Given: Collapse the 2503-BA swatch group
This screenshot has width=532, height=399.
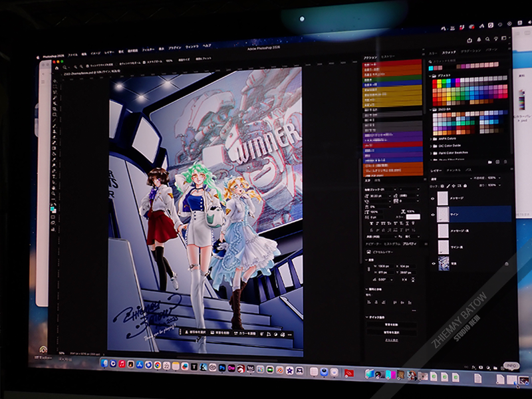Looking at the screenshot, I should point(430,110).
